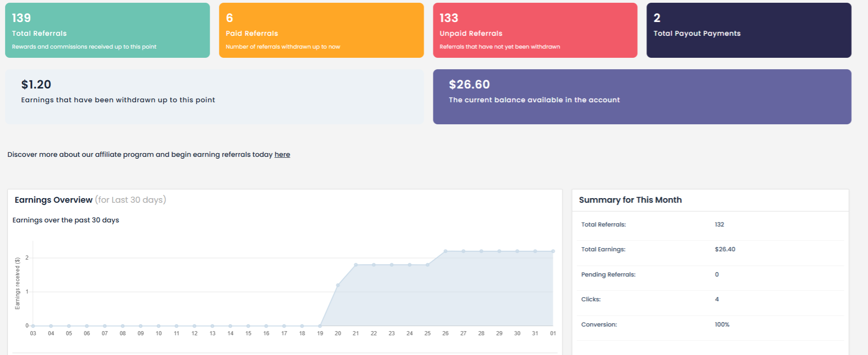868x355 pixels.
Task: Click the Pending Referrals summary row
Action: coord(710,275)
